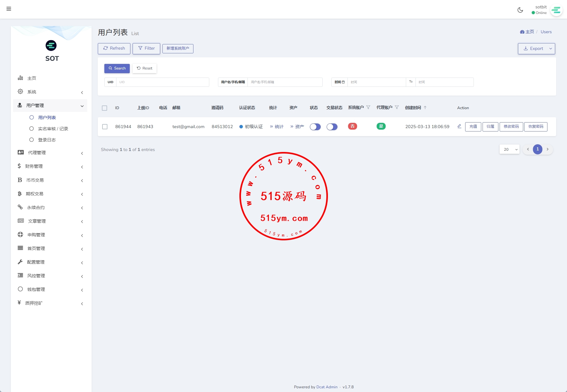The height and width of the screenshot is (392, 567).
Task: Click the edit pencil icon in row
Action: [x=459, y=126]
